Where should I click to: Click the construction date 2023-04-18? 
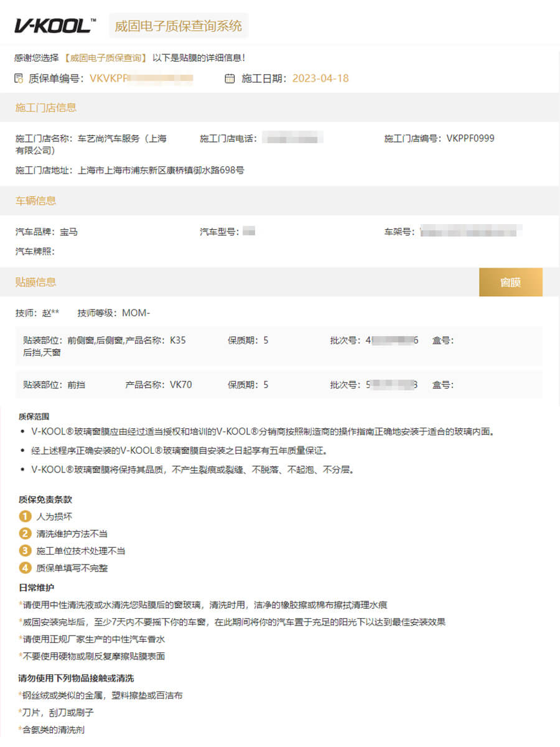320,78
